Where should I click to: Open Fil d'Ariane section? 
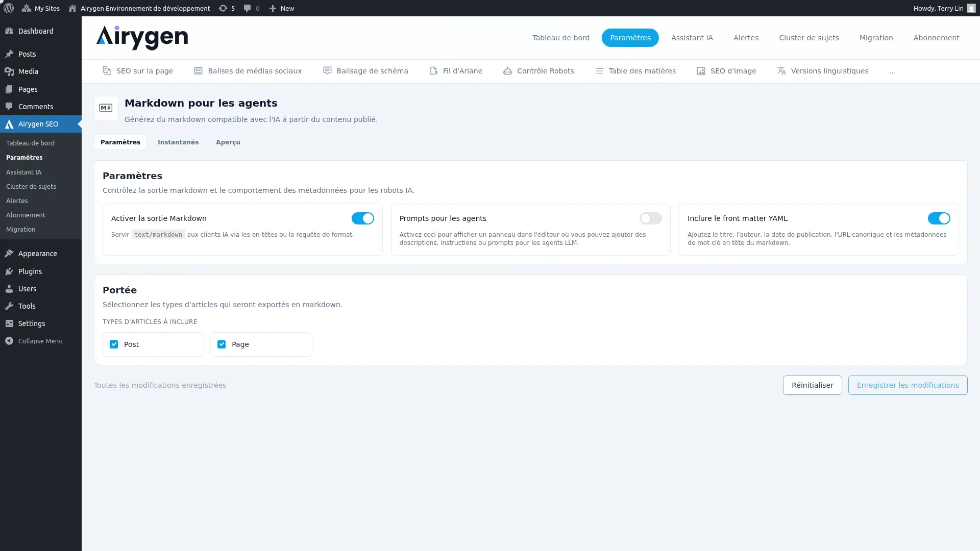point(456,71)
